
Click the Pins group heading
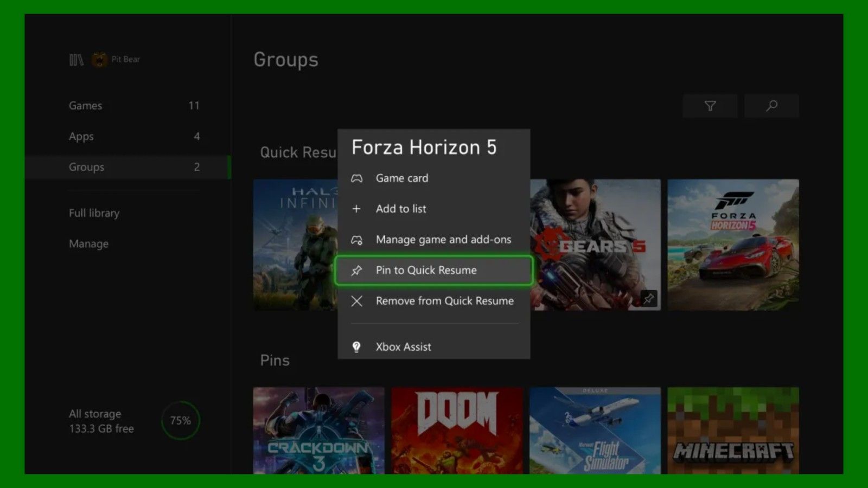pos(275,361)
